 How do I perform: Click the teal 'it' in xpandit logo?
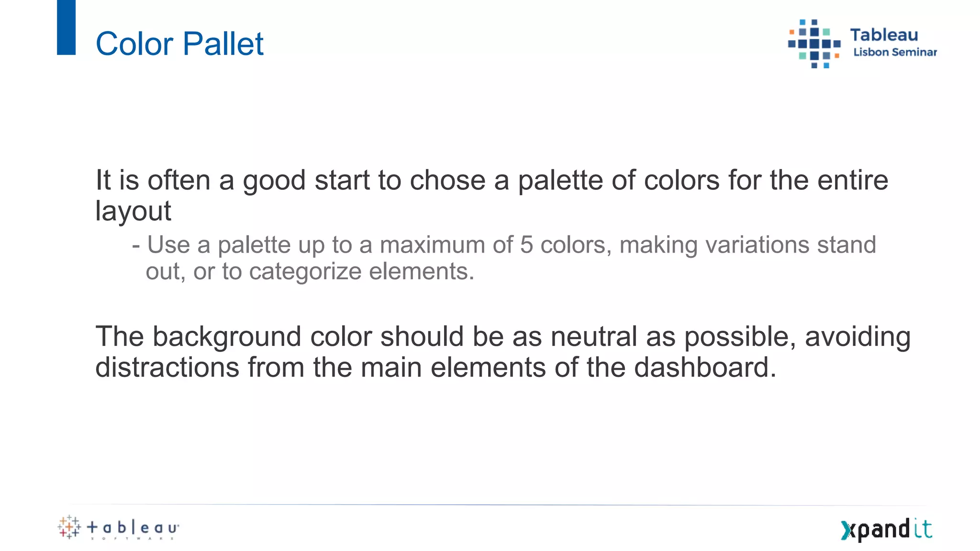point(923,529)
